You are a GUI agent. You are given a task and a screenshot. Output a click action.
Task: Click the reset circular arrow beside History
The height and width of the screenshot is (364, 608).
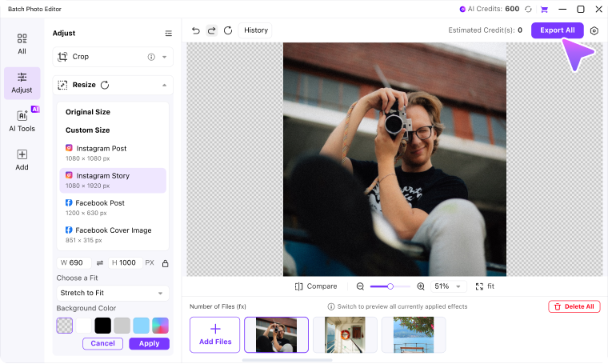[228, 30]
